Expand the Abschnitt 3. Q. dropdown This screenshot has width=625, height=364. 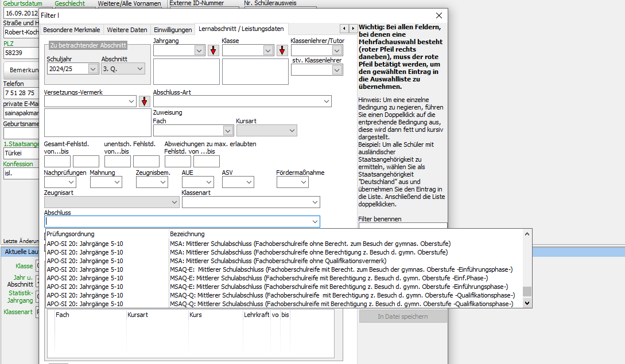pos(140,69)
